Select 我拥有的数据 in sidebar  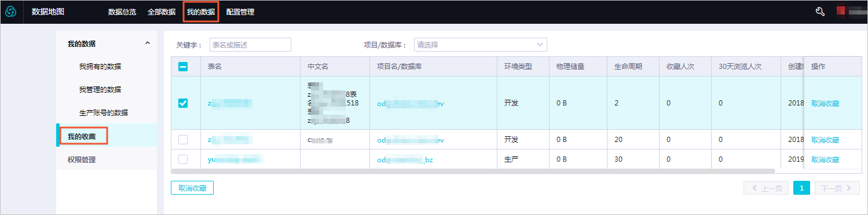(100, 67)
